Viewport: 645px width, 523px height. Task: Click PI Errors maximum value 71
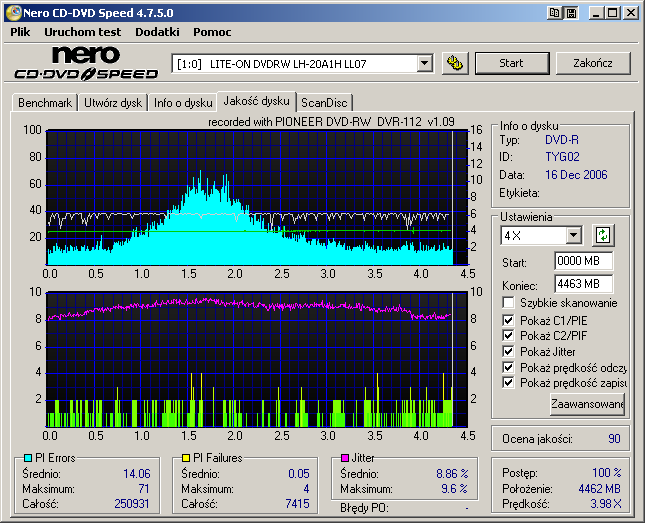click(144, 488)
